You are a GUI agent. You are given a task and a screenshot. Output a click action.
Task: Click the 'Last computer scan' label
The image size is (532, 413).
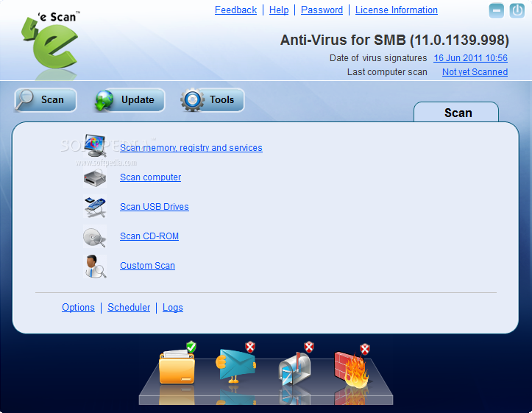point(387,72)
